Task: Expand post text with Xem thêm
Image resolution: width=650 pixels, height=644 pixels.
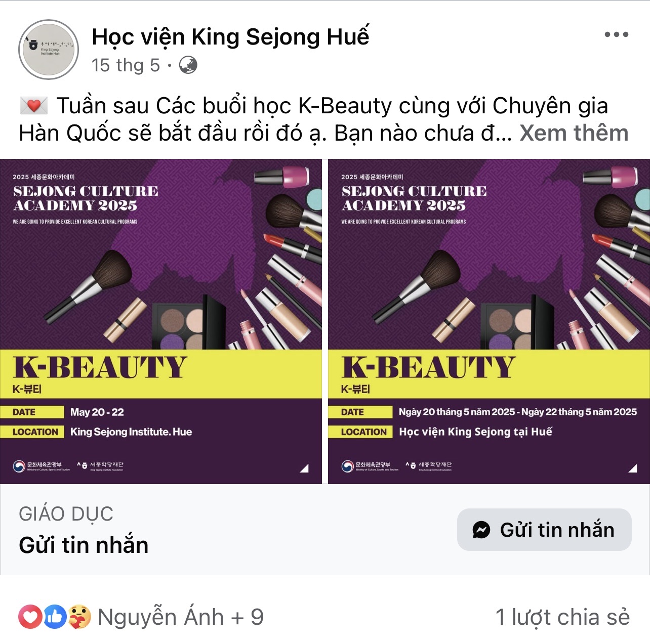Action: click(x=574, y=133)
